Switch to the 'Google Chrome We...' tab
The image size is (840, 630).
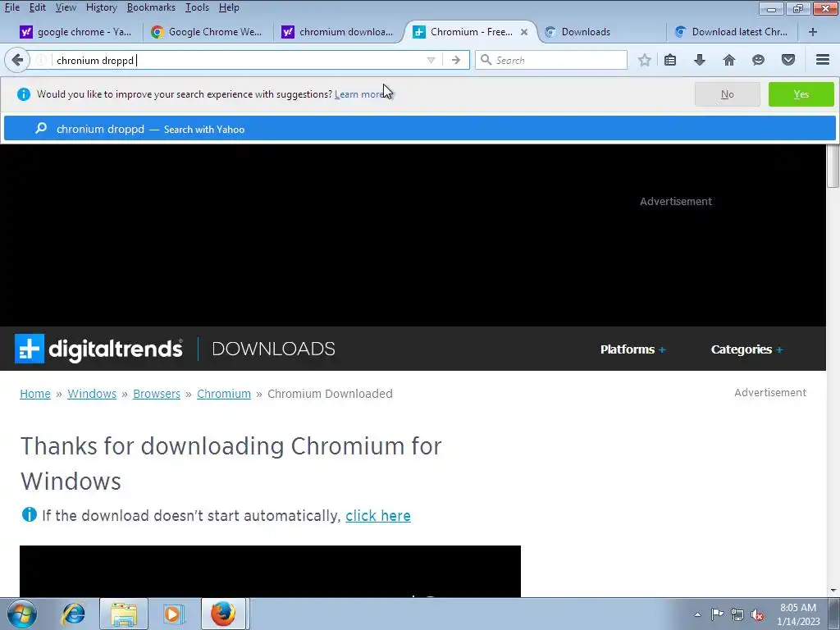point(207,32)
